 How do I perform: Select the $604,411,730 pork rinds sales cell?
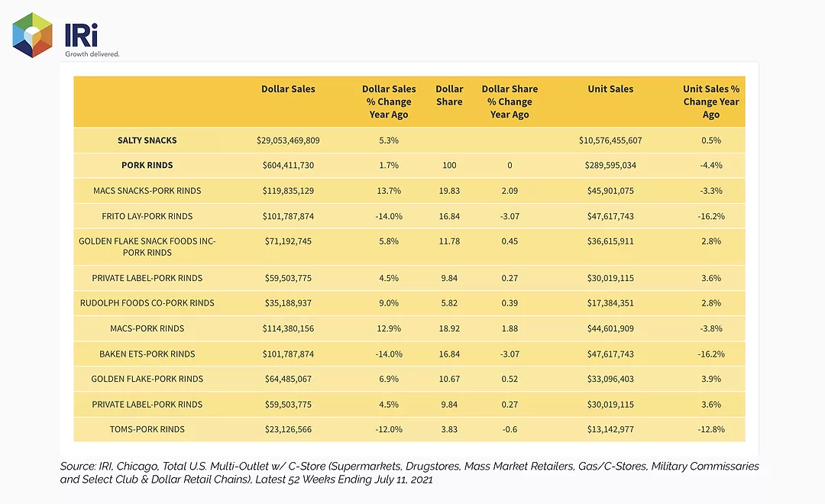pyautogui.click(x=288, y=165)
